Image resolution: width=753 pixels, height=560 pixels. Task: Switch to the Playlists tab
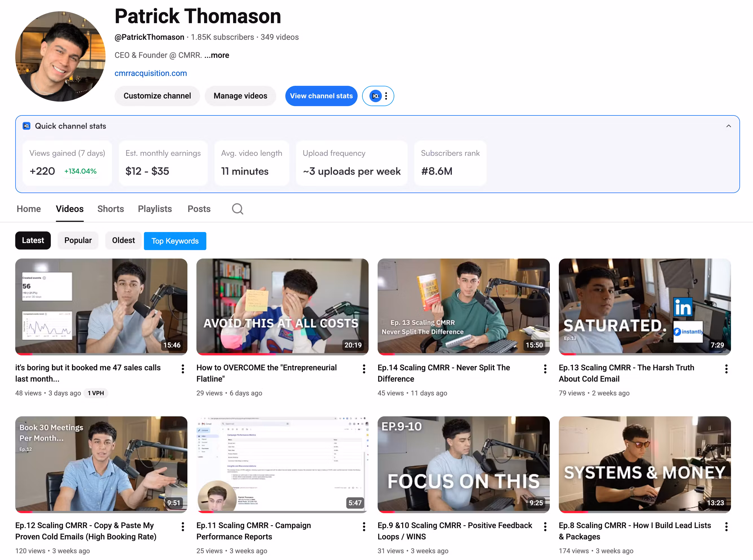point(155,209)
